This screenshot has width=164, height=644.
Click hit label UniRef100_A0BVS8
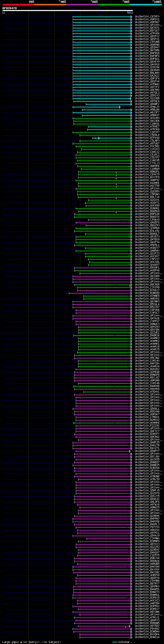147,575
